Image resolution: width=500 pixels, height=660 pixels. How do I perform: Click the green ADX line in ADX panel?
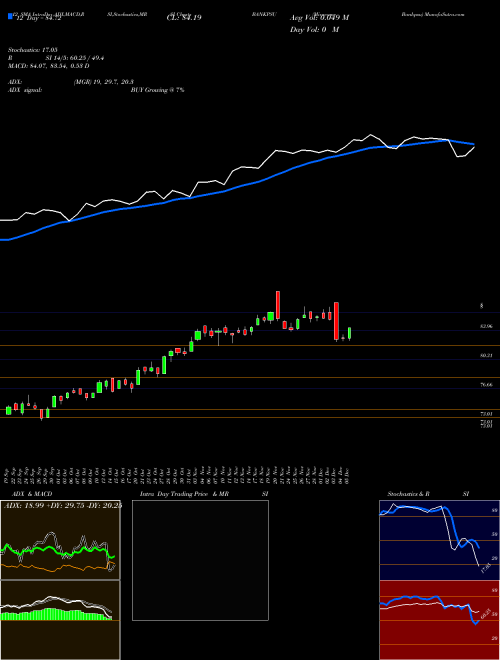pos(59,550)
